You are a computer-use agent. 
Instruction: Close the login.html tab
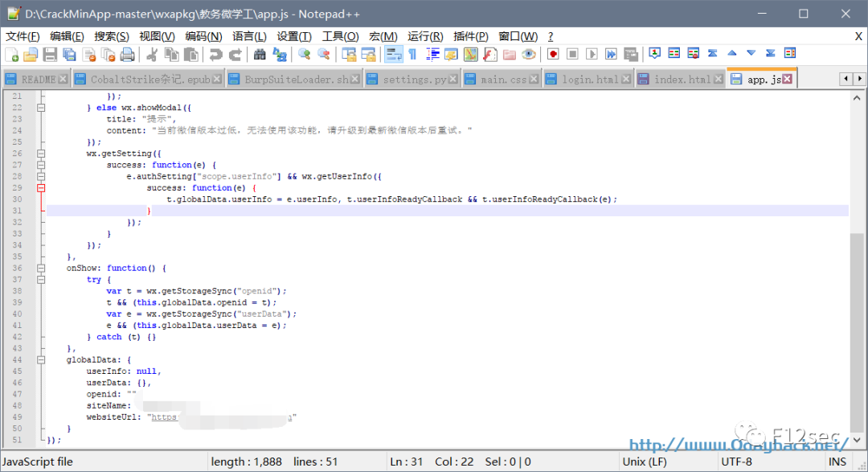pos(625,80)
